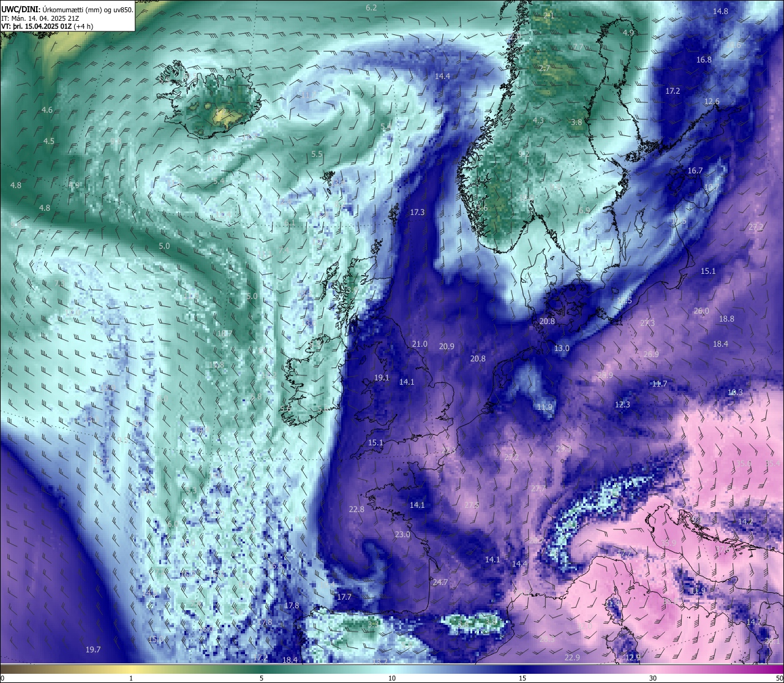The image size is (784, 683).
Task: Click the 23.0 value label
Action: [x=402, y=535]
